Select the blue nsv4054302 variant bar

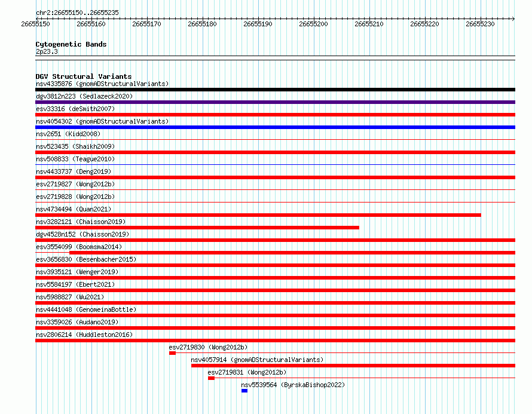(275, 127)
